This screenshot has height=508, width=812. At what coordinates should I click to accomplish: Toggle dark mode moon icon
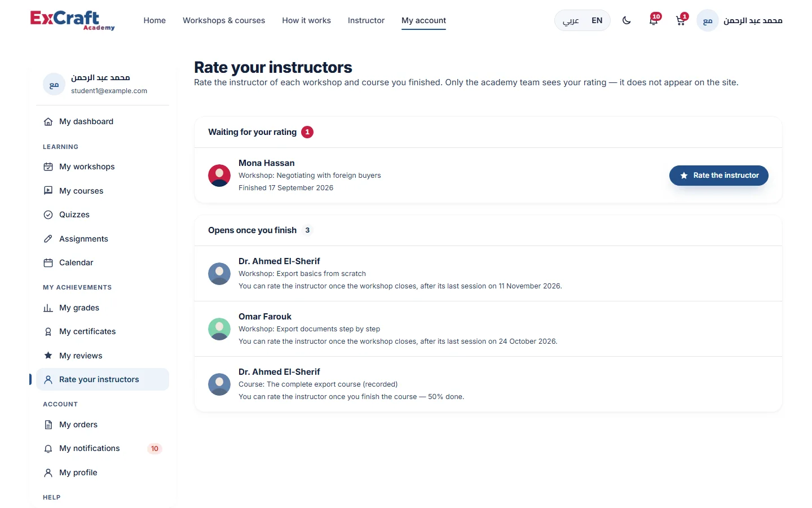[626, 20]
